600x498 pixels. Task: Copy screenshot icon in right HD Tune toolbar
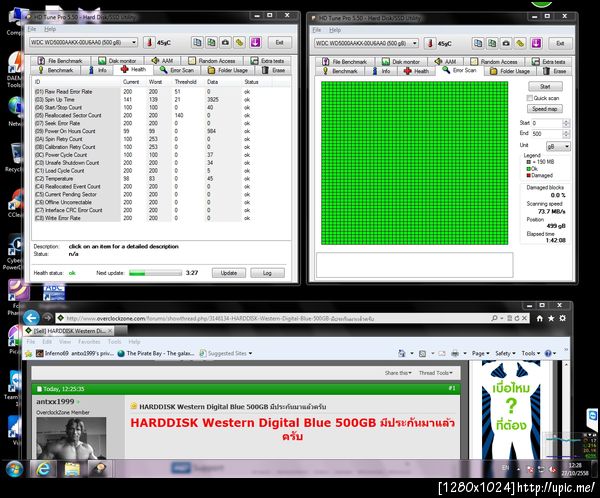[492, 43]
